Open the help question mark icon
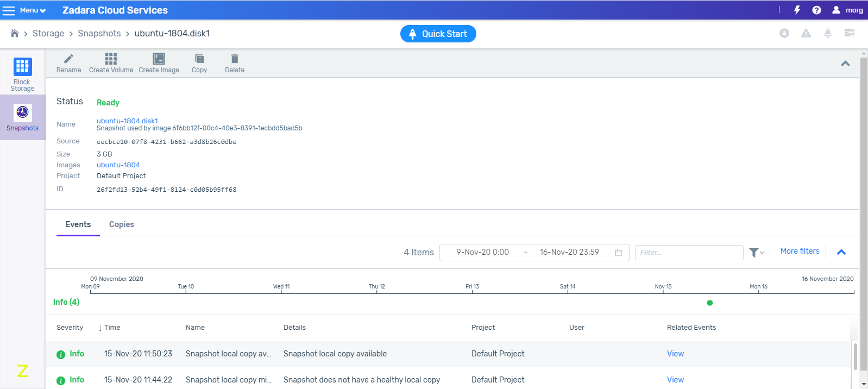 click(x=816, y=10)
